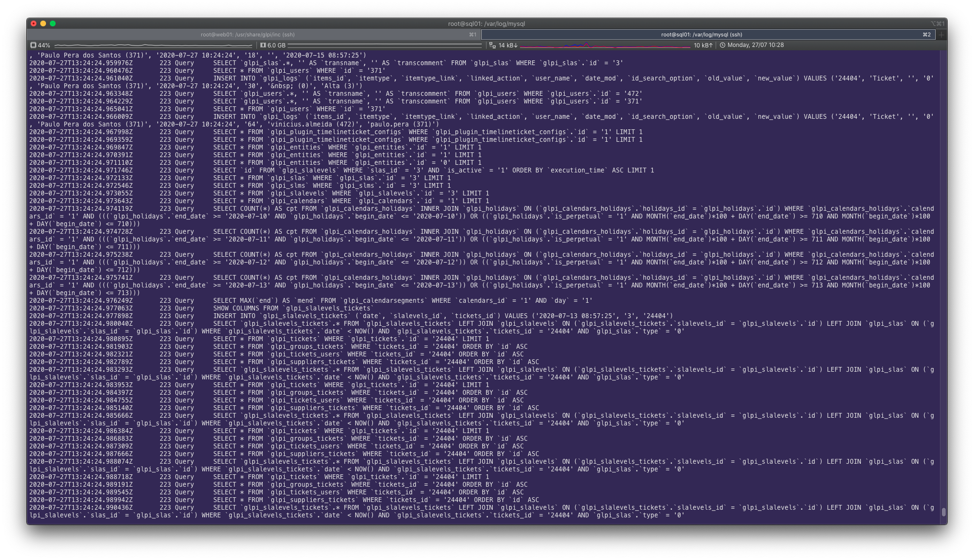Click the timestamp '2020-07-27T13:24:24.990436Z'
Image resolution: width=974 pixels, height=560 pixels.
click(81, 507)
